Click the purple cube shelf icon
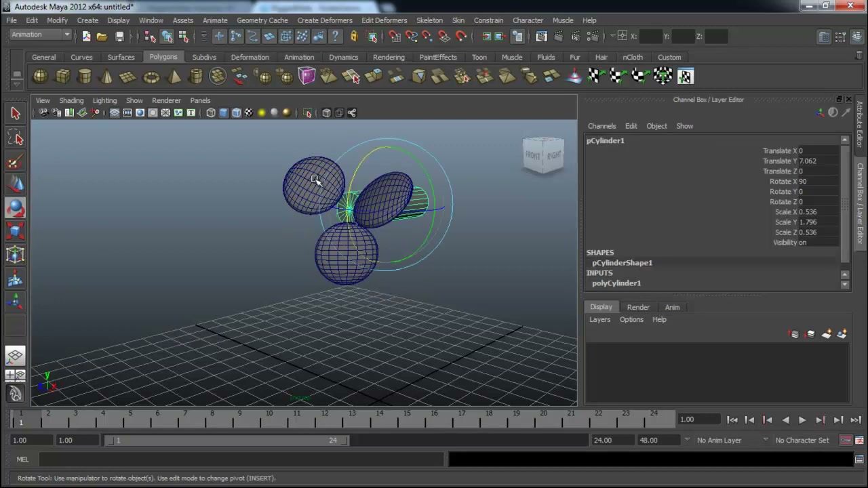This screenshot has height=488, width=868. tap(307, 76)
